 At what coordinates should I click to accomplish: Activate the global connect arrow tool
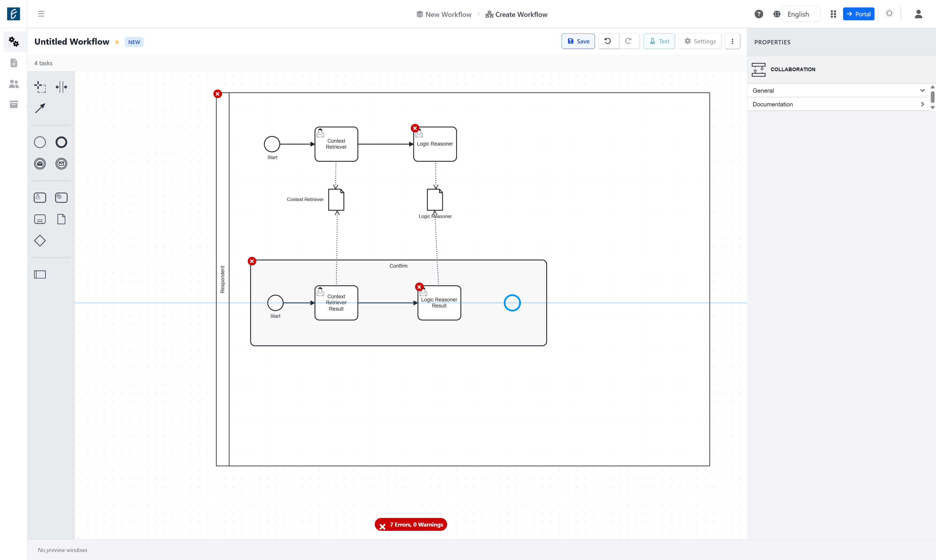tap(40, 108)
